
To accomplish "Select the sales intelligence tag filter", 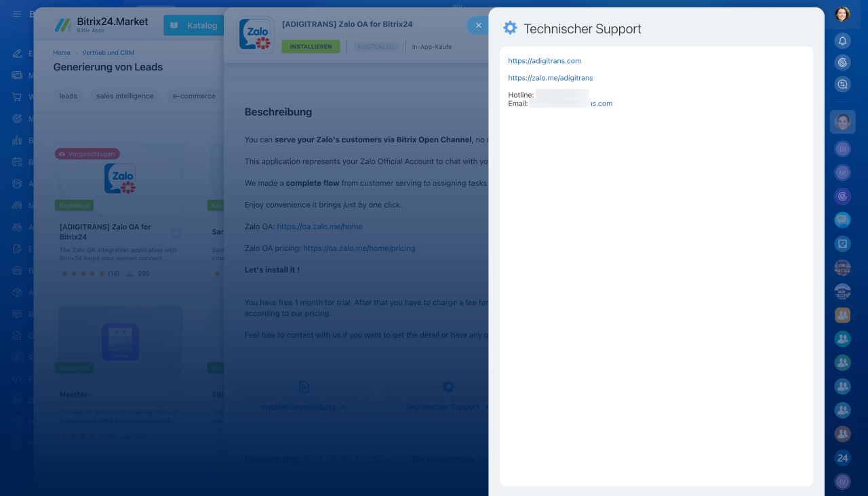I will pos(125,96).
